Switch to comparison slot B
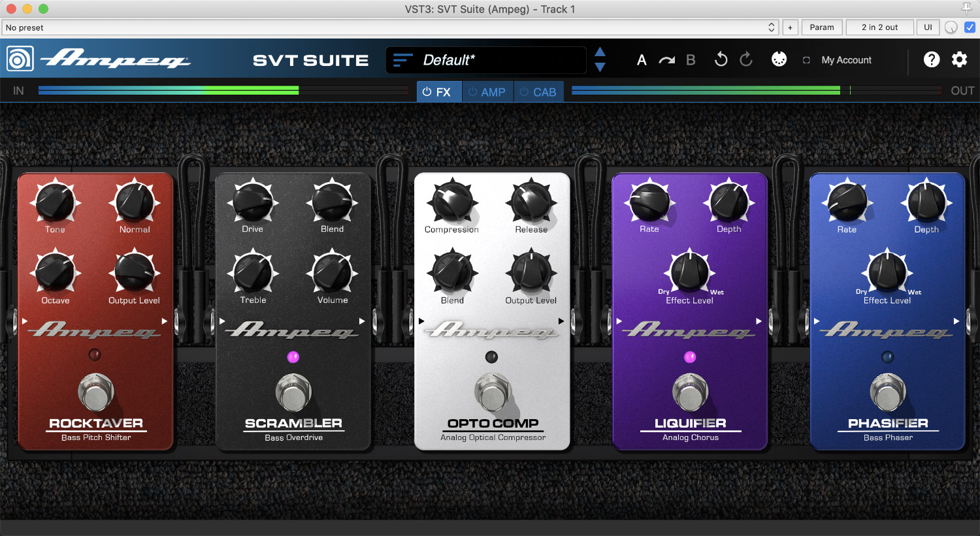The width and height of the screenshot is (980, 536). [691, 60]
